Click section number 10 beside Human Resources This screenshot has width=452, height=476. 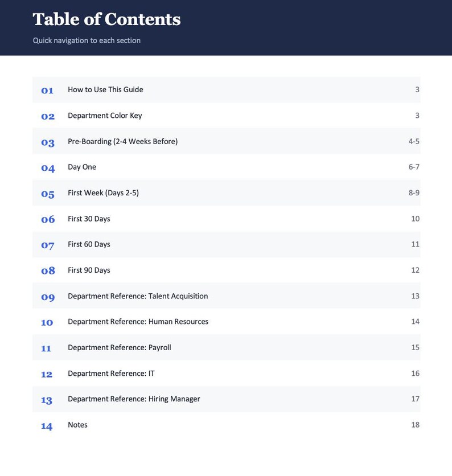[47, 322]
